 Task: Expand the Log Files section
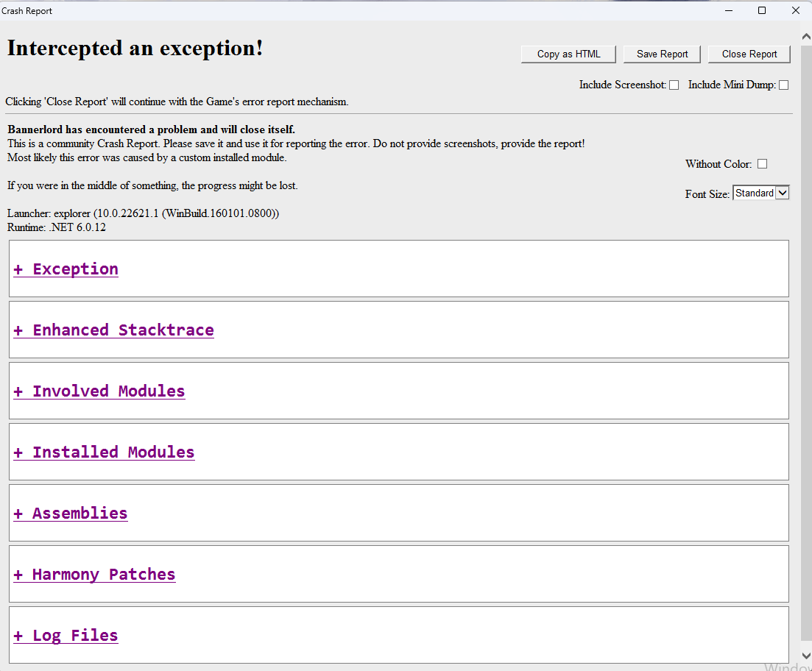click(x=66, y=636)
